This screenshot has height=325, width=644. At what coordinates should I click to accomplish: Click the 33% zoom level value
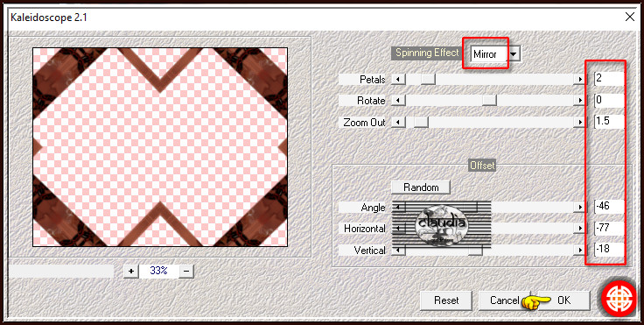coord(158,271)
